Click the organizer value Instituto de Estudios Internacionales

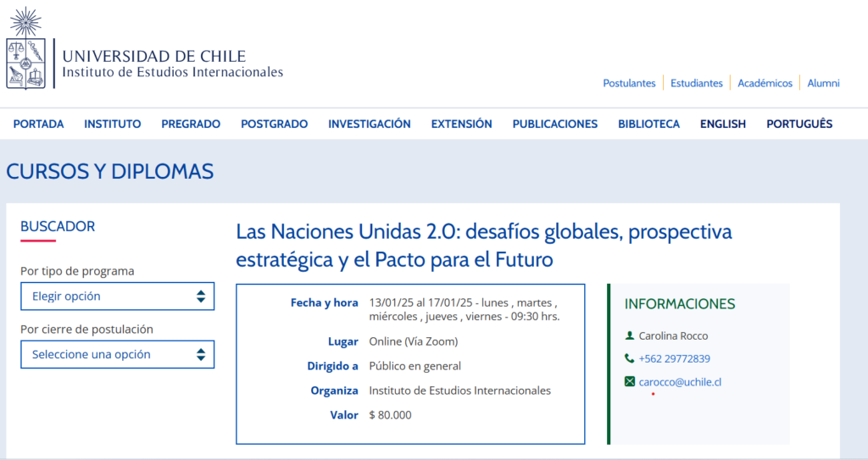[460, 391]
